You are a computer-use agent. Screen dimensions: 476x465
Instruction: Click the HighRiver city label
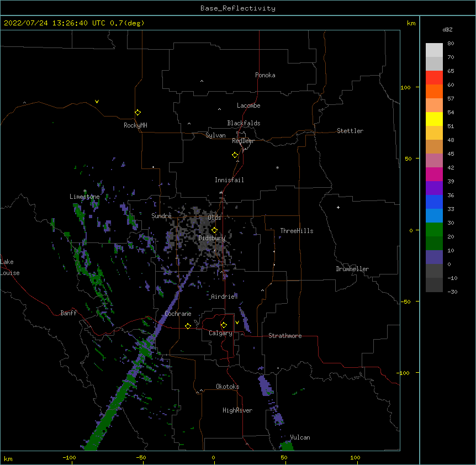[237, 410]
